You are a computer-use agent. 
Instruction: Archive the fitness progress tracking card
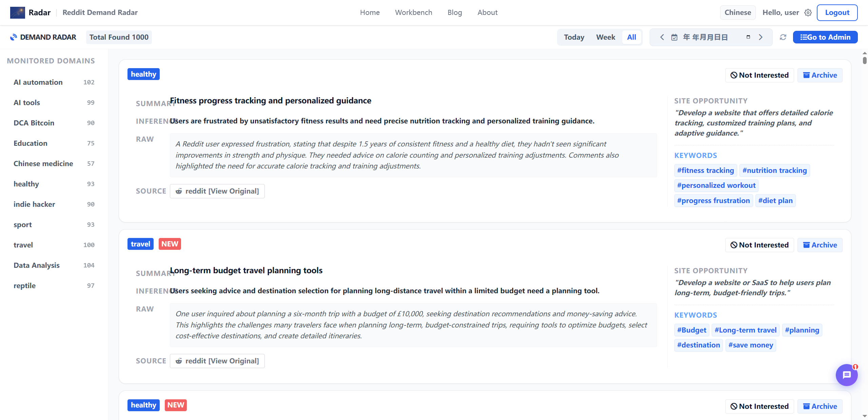tap(820, 75)
